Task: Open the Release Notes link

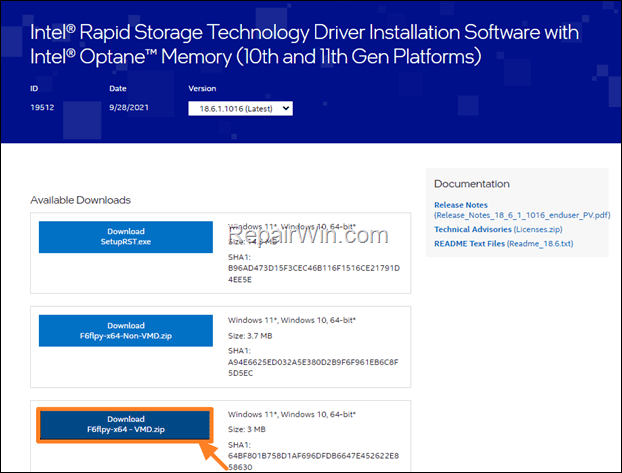Action: tap(461, 205)
